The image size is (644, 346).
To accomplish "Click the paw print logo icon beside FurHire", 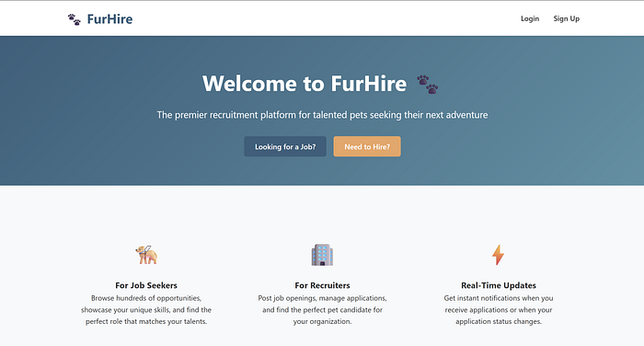I will click(75, 19).
